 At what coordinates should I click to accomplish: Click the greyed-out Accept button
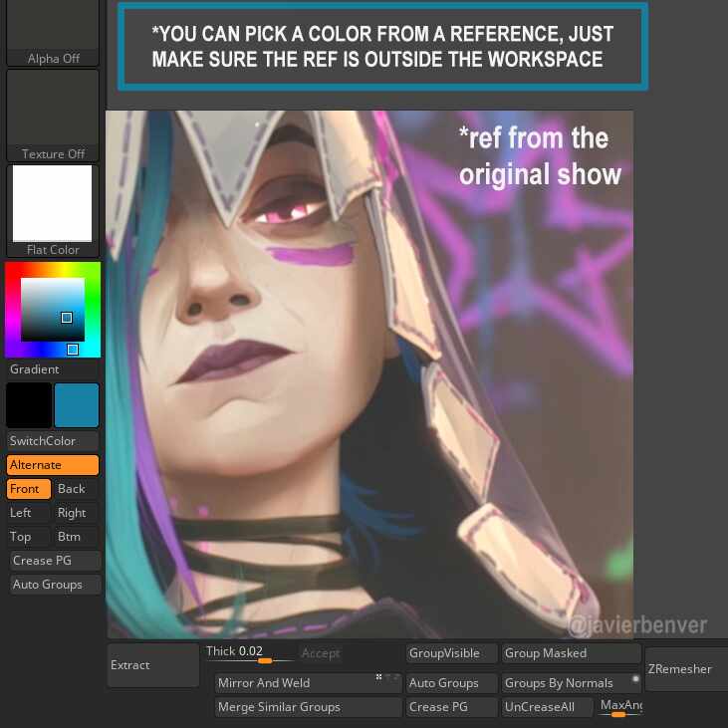pyautogui.click(x=321, y=653)
